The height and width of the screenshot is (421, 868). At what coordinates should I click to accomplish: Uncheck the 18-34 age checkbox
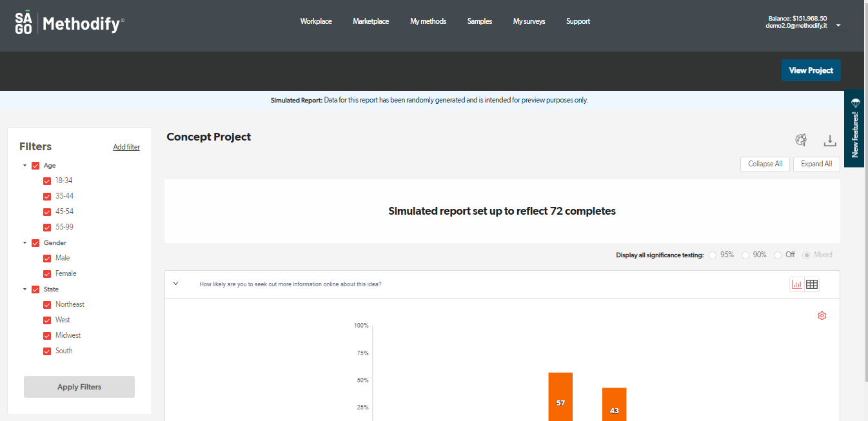(47, 181)
